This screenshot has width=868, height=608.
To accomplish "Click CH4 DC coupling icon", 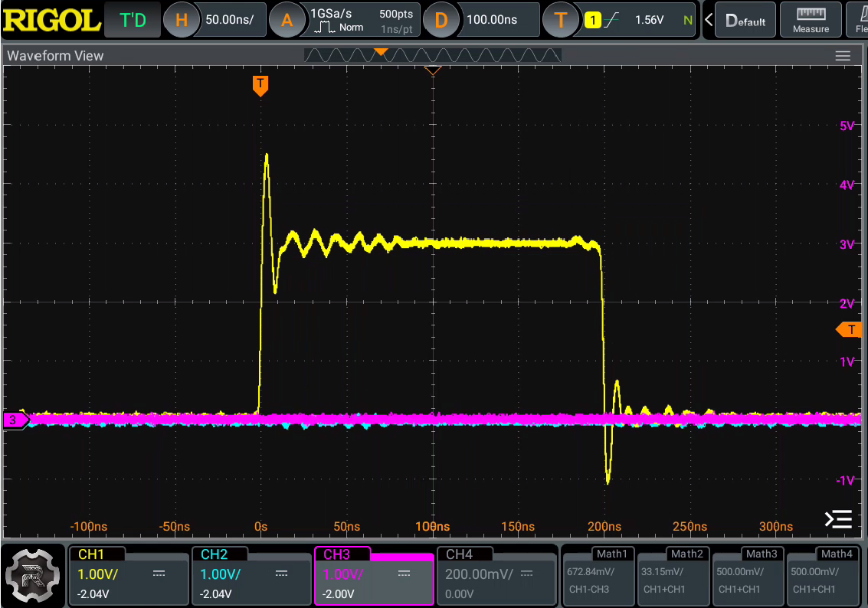I will click(526, 574).
